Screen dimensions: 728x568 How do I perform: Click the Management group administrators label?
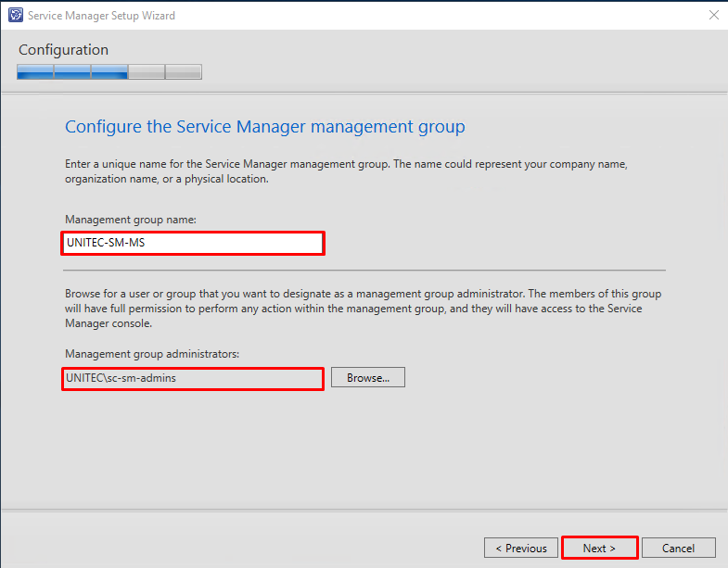pos(152,354)
